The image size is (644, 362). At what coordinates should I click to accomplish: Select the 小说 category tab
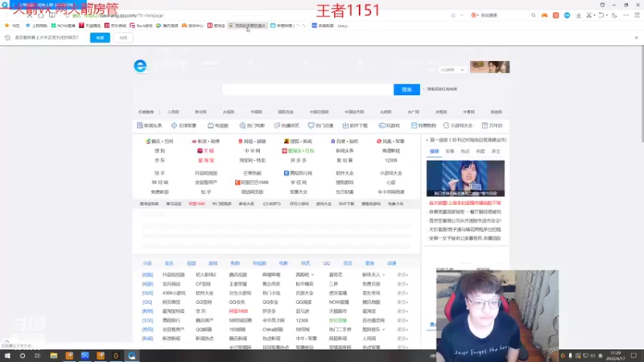(147, 264)
